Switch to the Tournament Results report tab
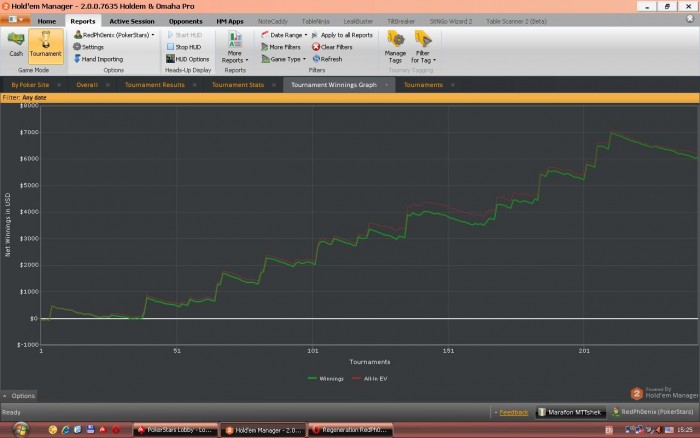 tap(154, 85)
